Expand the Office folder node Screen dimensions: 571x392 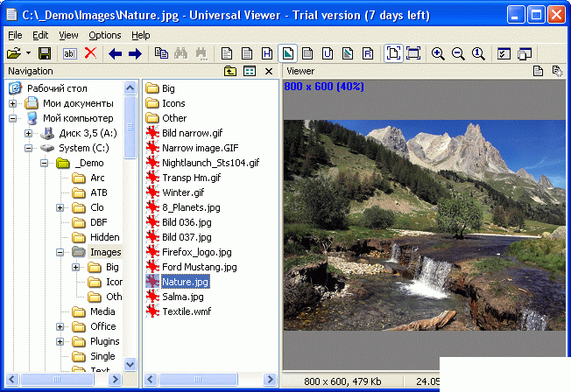[60, 327]
